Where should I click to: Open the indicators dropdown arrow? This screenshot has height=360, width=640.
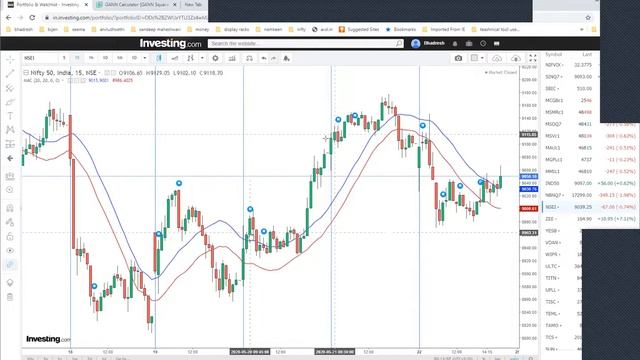(202, 58)
